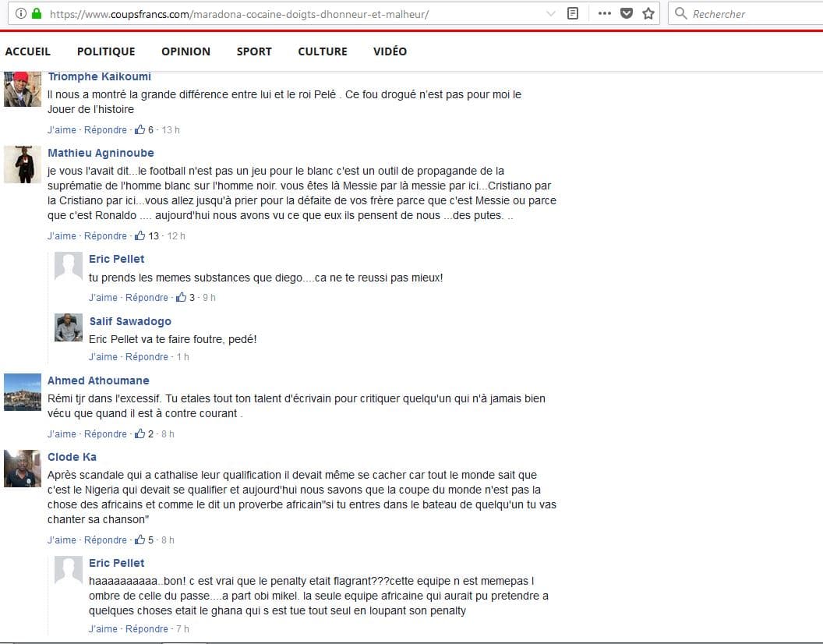Click thumbs-up icon showing 5 likes
The image size is (823, 644).
point(140,540)
